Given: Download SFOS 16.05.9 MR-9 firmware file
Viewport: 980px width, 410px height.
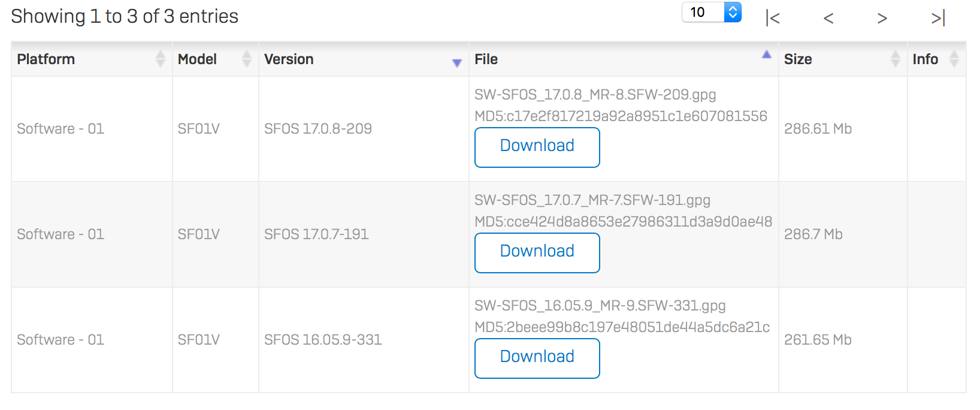Looking at the screenshot, I should point(537,358).
